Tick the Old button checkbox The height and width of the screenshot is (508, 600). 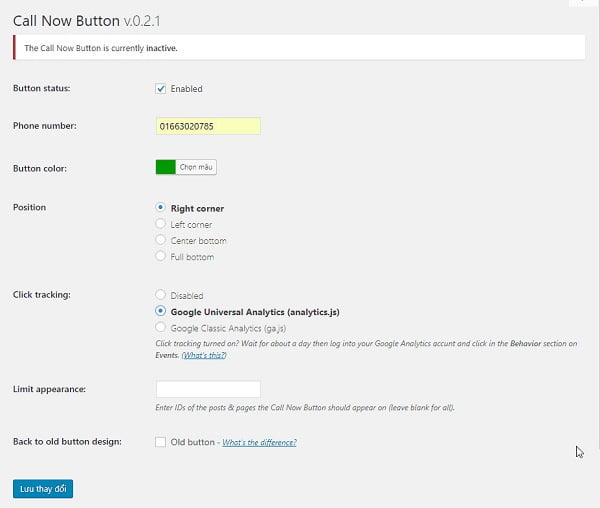click(x=160, y=442)
